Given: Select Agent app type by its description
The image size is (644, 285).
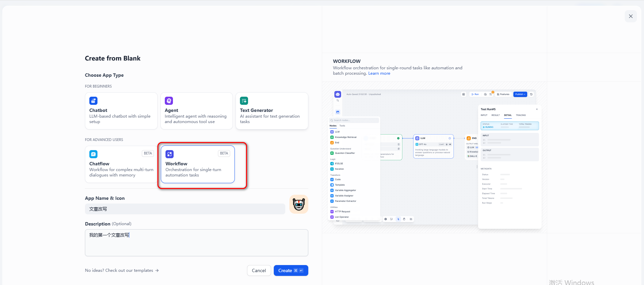Looking at the screenshot, I should 195,119.
